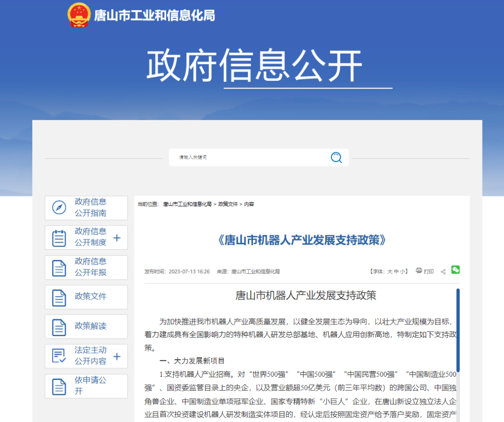Click the share icon next to 打印
Image resolution: width=504 pixels, height=422 pixels.
point(443,271)
